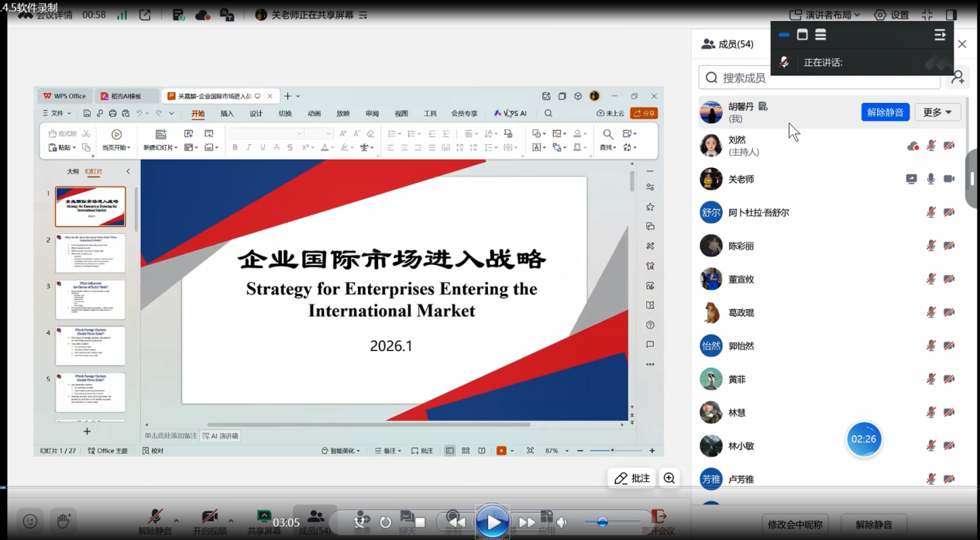Image resolution: width=980 pixels, height=540 pixels.
Task: Click the 批注 annotation pen button
Action: pos(632,478)
